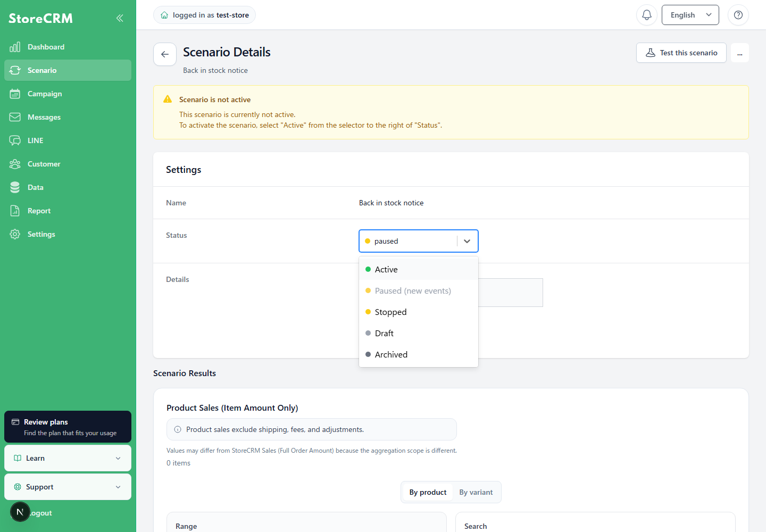Click the home icon beside logged in

(x=164, y=15)
